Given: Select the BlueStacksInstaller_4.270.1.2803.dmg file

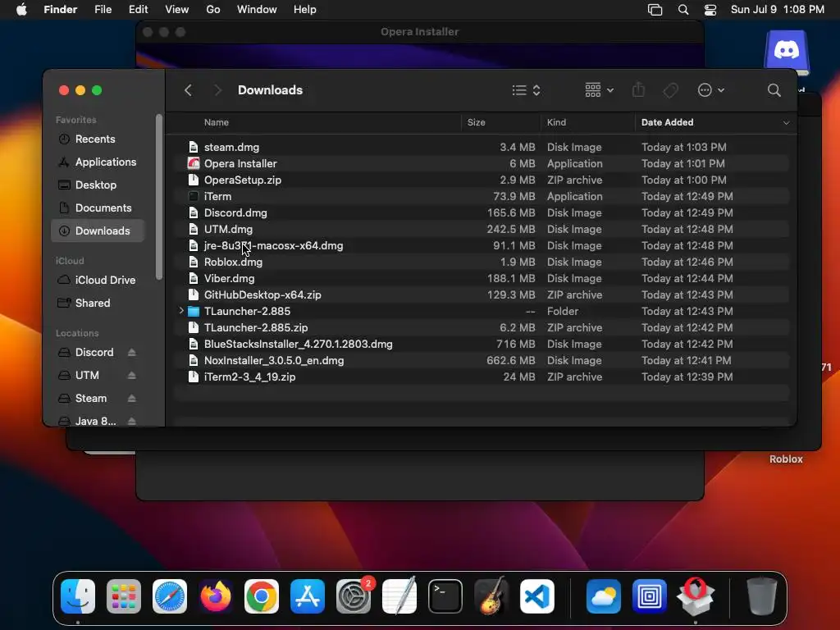Looking at the screenshot, I should point(481,344).
